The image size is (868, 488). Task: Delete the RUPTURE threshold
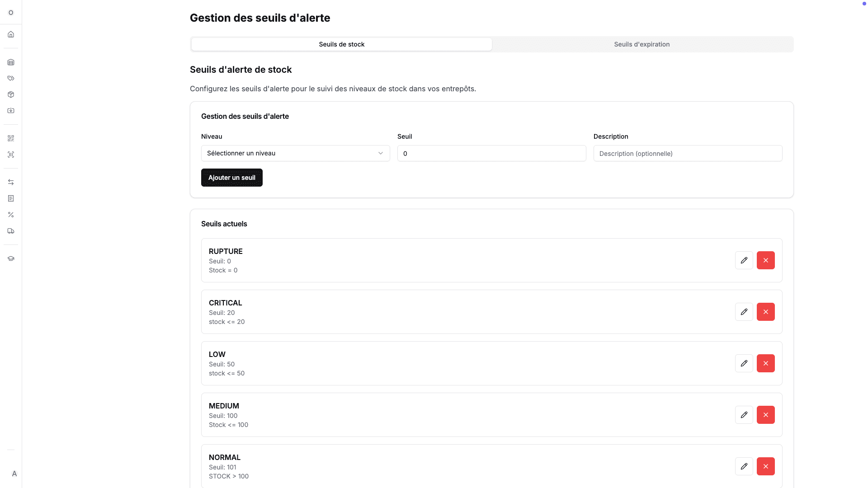coord(765,260)
